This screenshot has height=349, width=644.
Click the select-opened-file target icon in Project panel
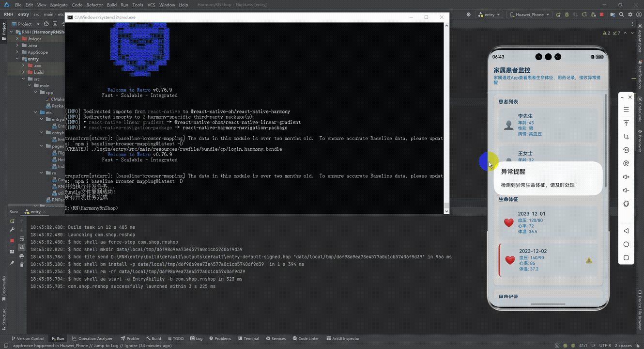pos(46,24)
